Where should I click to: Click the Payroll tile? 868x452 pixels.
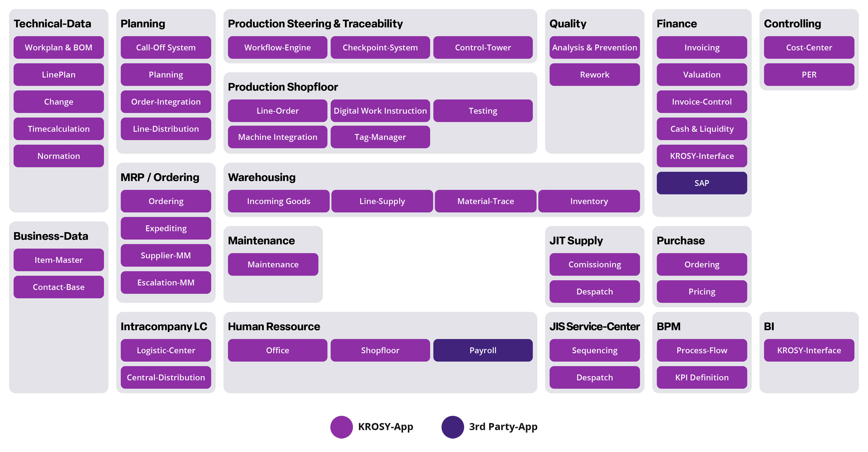(x=482, y=350)
